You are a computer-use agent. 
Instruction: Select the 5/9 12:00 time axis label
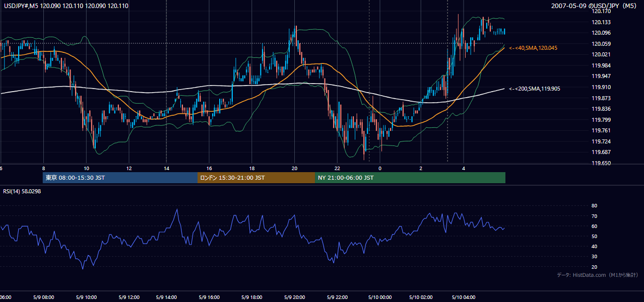point(129,297)
